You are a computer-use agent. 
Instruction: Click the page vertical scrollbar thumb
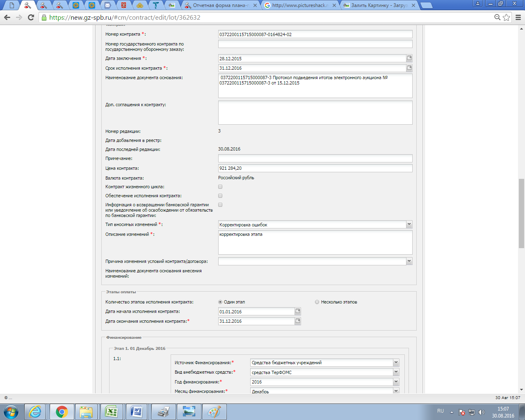click(521, 213)
